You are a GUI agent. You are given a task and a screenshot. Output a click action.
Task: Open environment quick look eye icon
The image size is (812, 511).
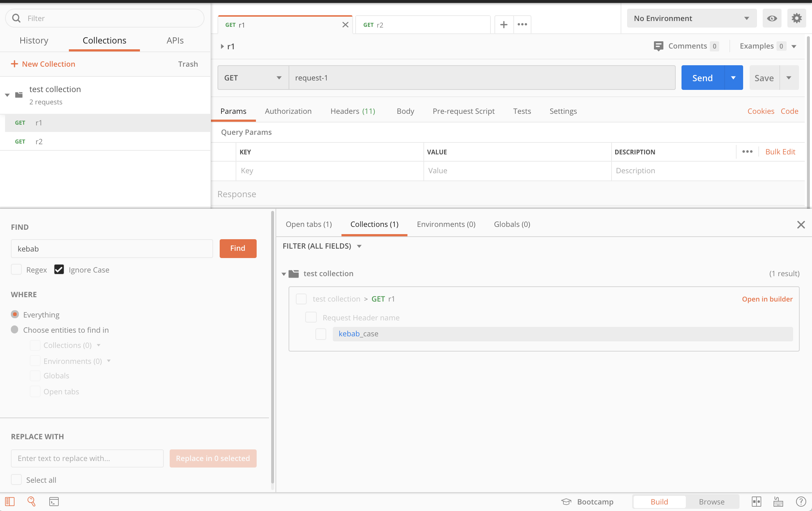click(x=772, y=18)
